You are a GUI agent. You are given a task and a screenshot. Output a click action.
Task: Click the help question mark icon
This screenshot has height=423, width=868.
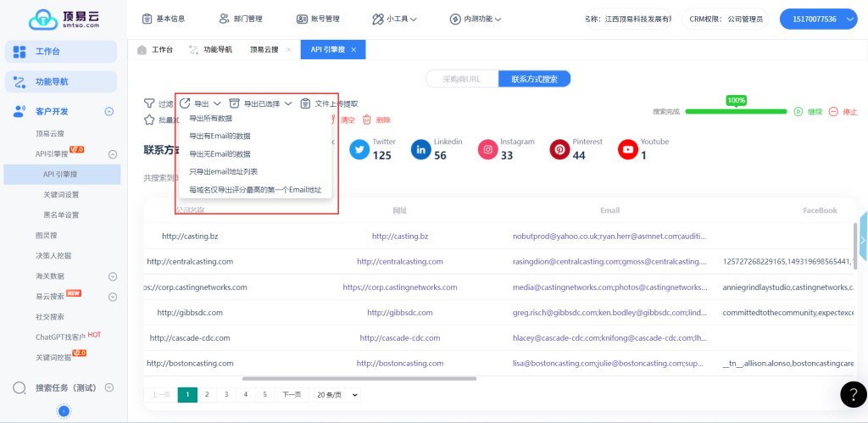click(853, 394)
